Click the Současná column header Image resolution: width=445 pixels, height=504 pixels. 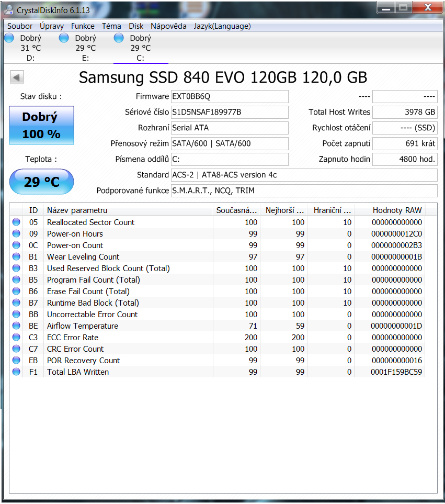click(237, 210)
